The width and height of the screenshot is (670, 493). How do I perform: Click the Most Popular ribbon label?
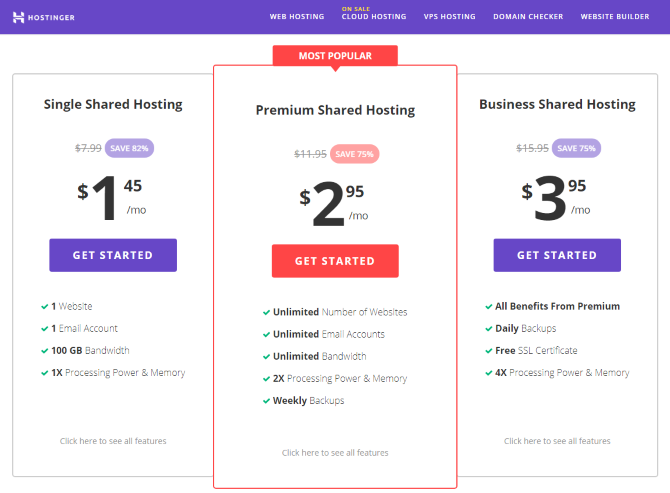tap(335, 56)
